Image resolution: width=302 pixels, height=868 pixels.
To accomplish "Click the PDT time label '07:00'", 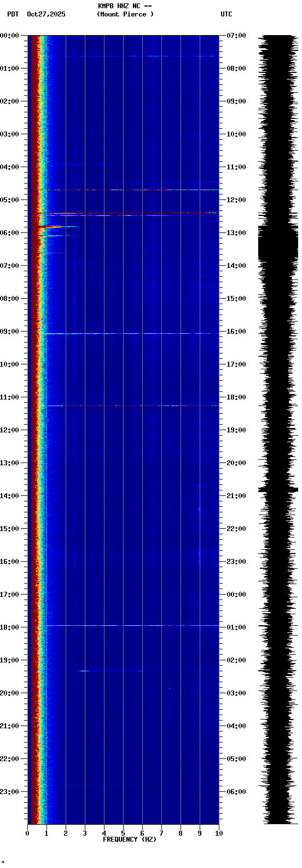I will coord(10,266).
